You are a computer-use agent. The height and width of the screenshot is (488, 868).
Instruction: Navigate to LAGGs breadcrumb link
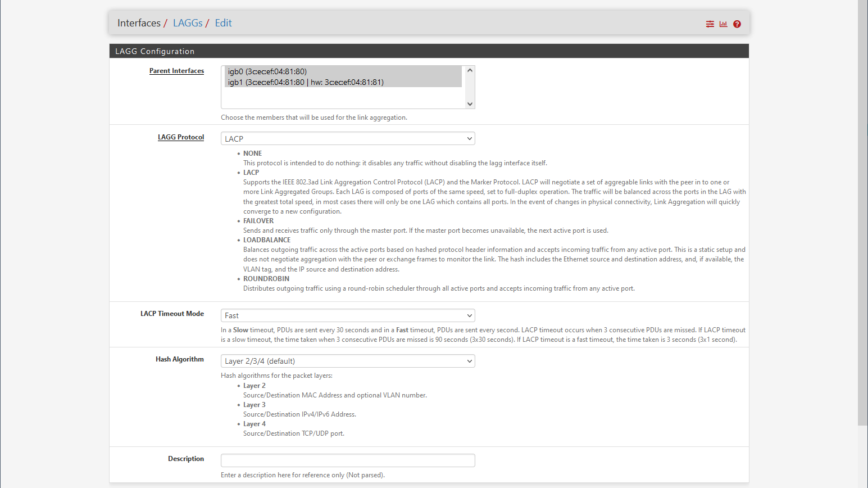[188, 23]
